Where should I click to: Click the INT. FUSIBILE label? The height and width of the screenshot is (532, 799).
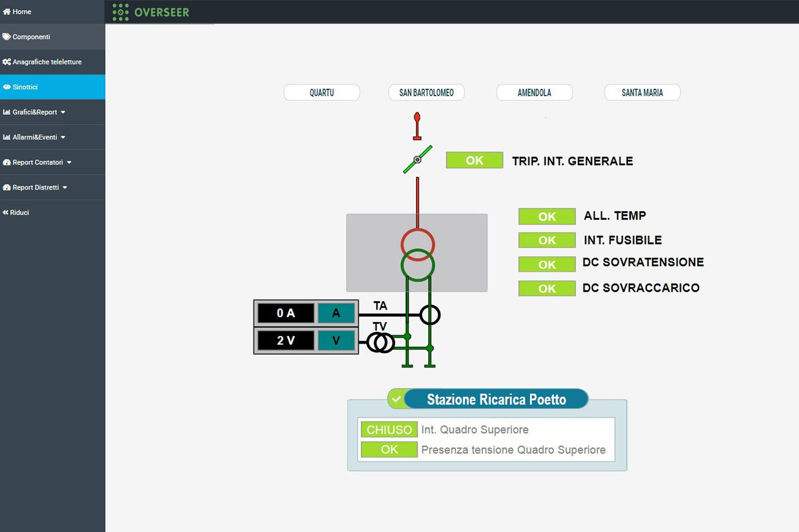point(623,240)
